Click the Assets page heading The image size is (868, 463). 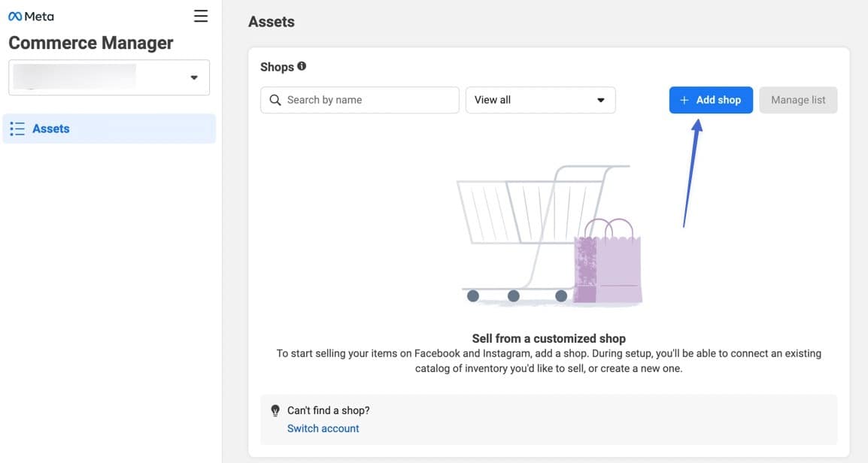click(271, 22)
